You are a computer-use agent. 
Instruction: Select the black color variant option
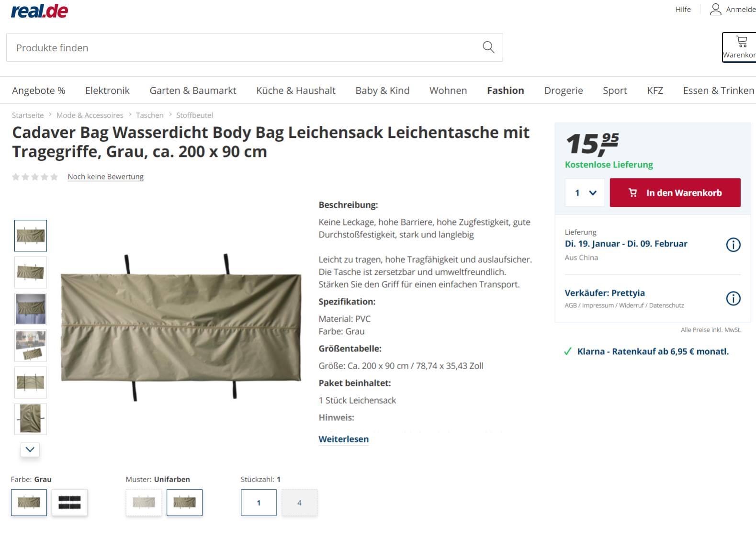(69, 502)
